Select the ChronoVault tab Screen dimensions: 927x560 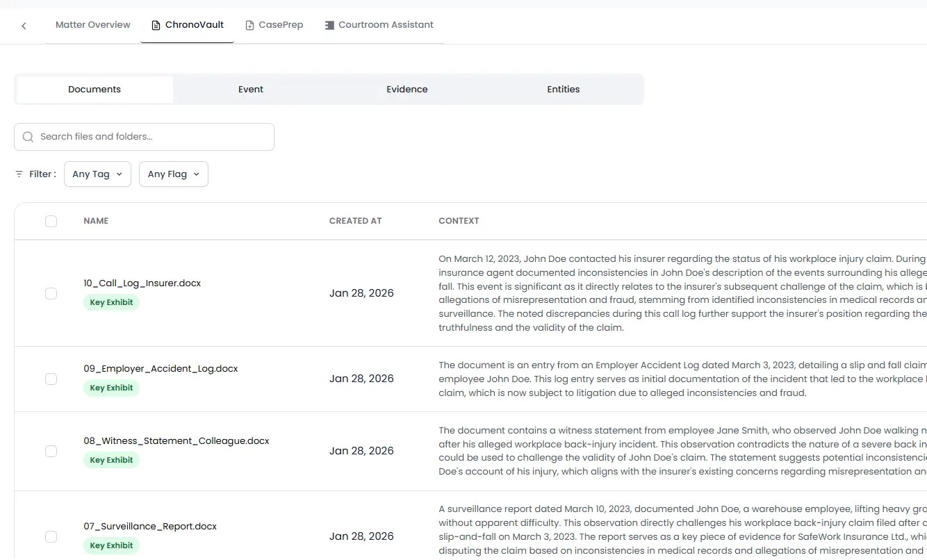point(188,25)
